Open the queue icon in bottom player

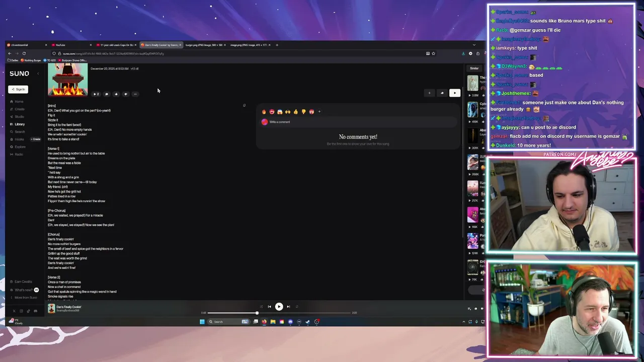(469, 309)
